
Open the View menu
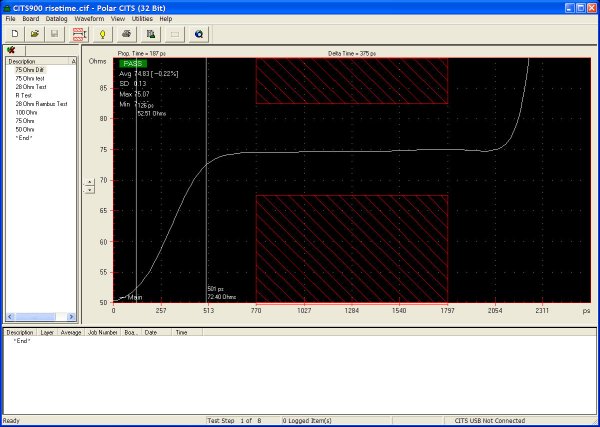pos(118,18)
